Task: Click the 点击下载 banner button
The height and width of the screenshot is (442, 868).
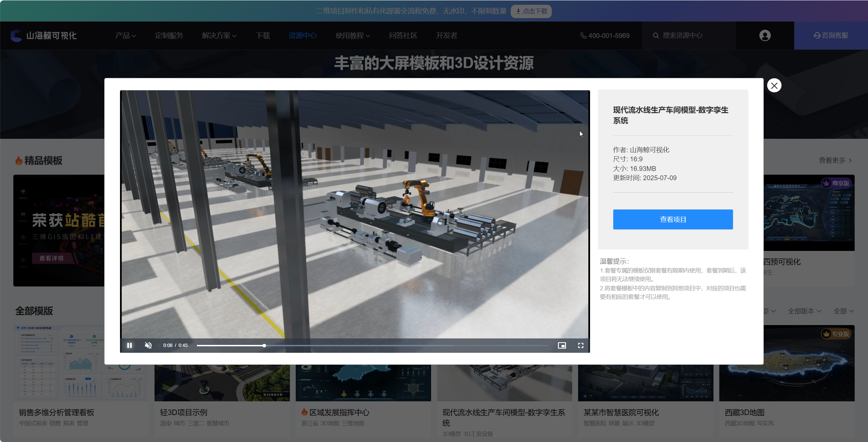Action: point(531,11)
